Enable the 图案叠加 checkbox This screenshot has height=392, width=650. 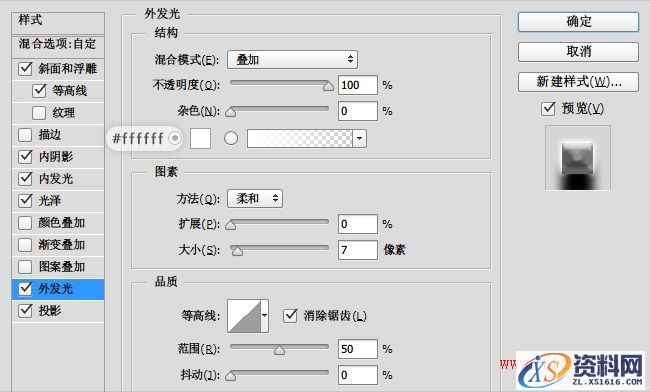pos(25,266)
